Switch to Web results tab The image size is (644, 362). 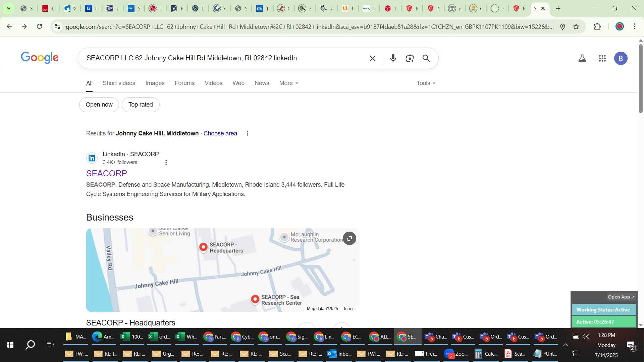tap(238, 83)
